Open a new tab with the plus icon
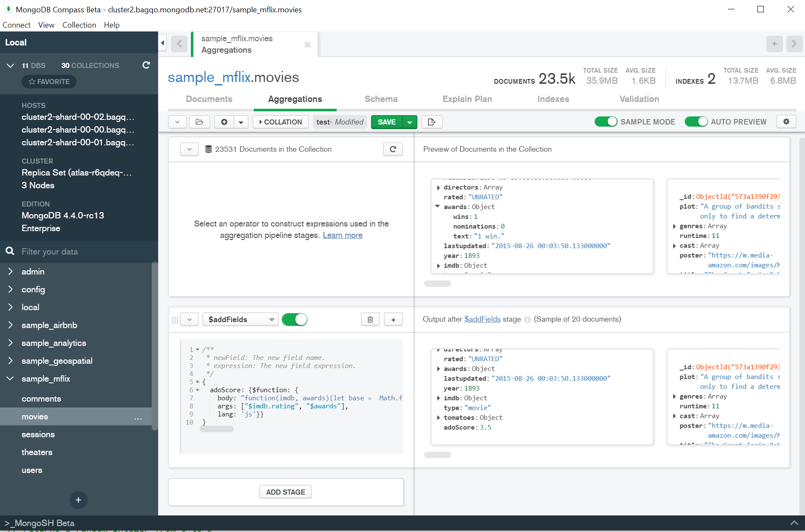Viewport: 805px width, 532px height. pyautogui.click(x=774, y=44)
